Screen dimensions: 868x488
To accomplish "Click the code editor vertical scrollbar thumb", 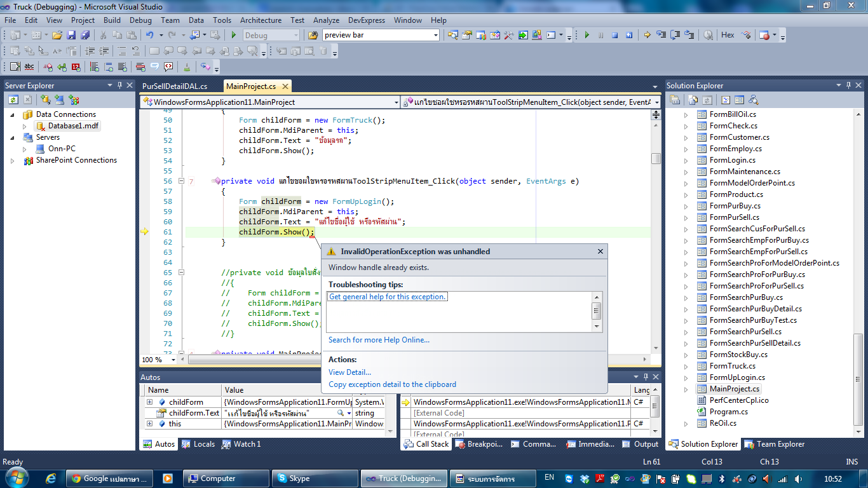I will 656,158.
